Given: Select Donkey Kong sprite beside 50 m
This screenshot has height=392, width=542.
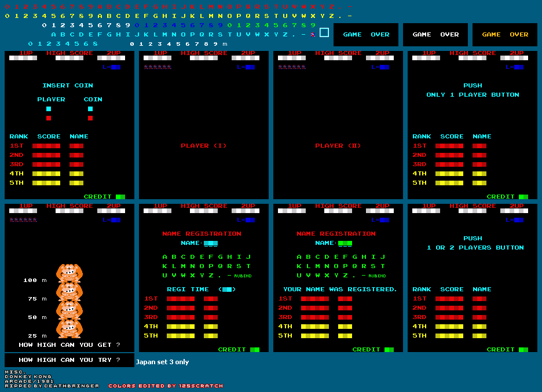Looking at the screenshot, I should coord(69,310).
